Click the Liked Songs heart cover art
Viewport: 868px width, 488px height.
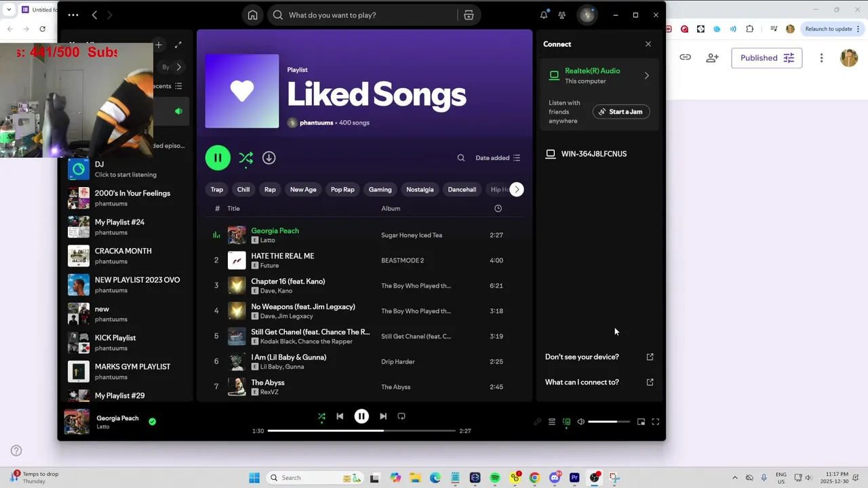point(242,91)
